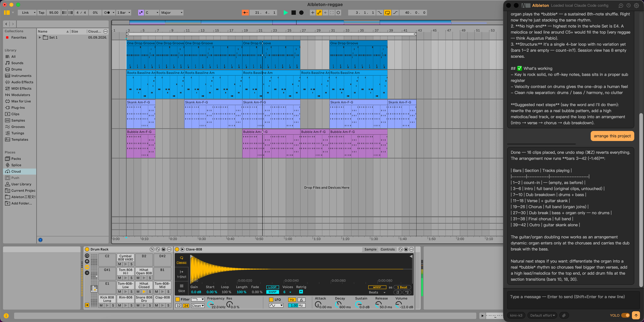Click the Punch-Out switch icon
Image resolution: width=644 pixels, height=322 pixels.
click(395, 13)
